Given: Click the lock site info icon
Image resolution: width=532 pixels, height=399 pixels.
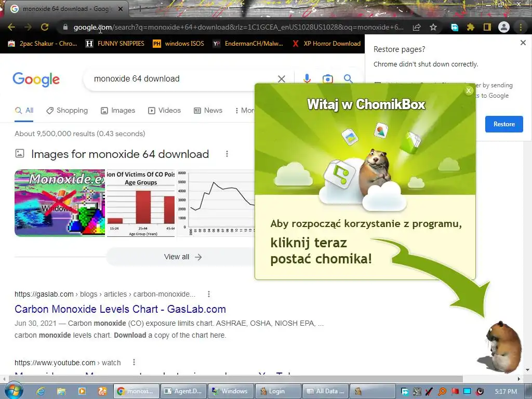Looking at the screenshot, I should tap(65, 27).
